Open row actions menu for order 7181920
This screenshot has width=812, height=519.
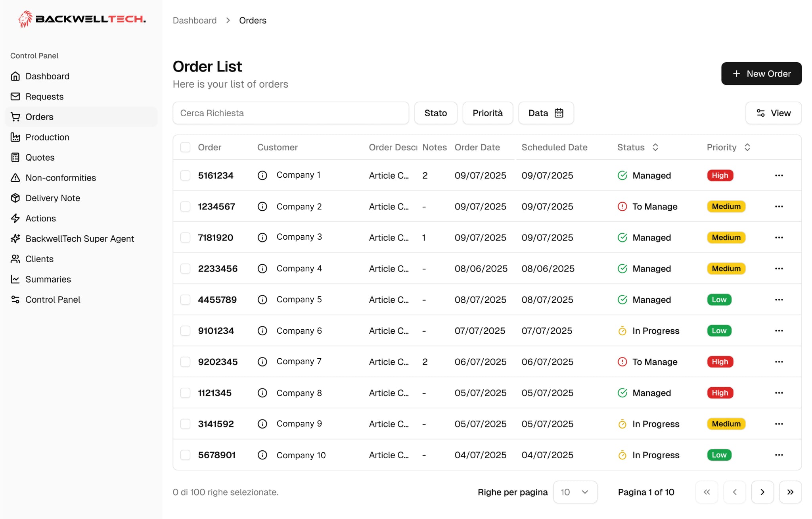[x=779, y=237]
